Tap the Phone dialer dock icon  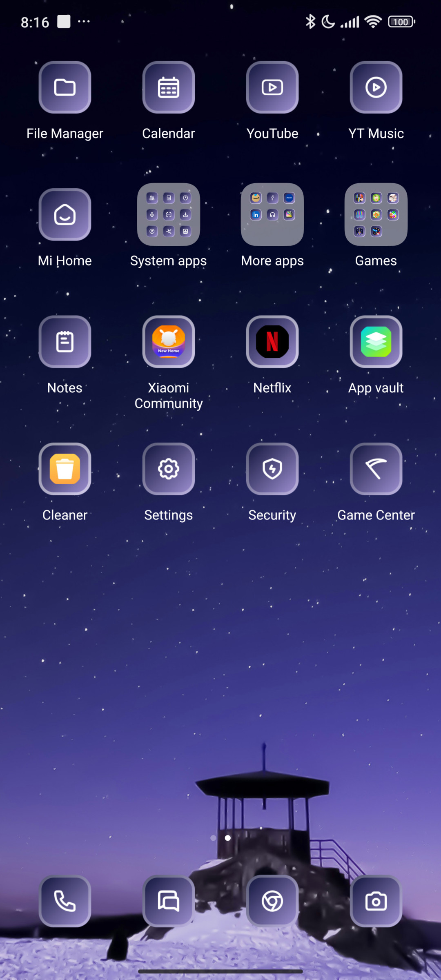coord(65,901)
